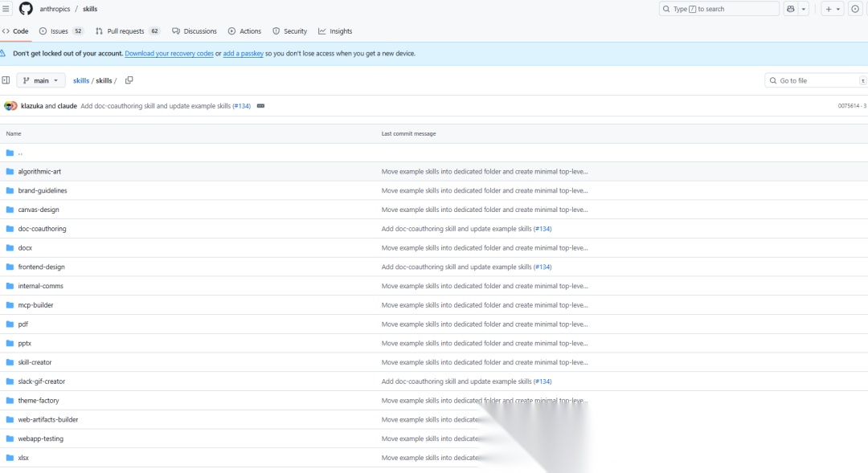Open the docx folder

pyautogui.click(x=25, y=248)
